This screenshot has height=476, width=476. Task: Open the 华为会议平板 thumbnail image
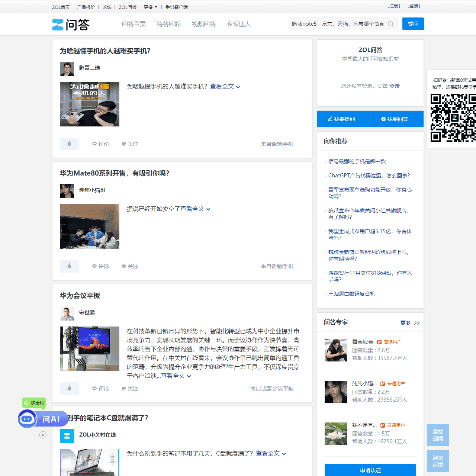tap(90, 349)
